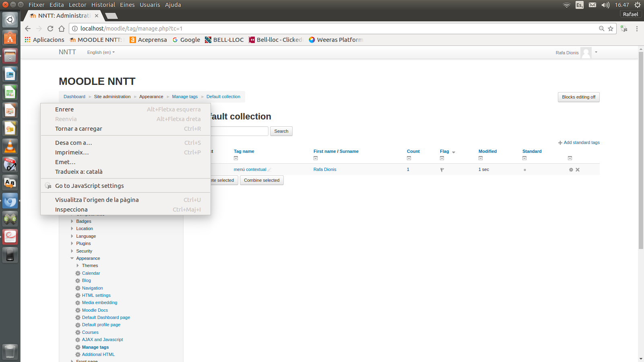Click the flag icon for menú contextual tag
The image size is (644, 362).
(x=442, y=170)
